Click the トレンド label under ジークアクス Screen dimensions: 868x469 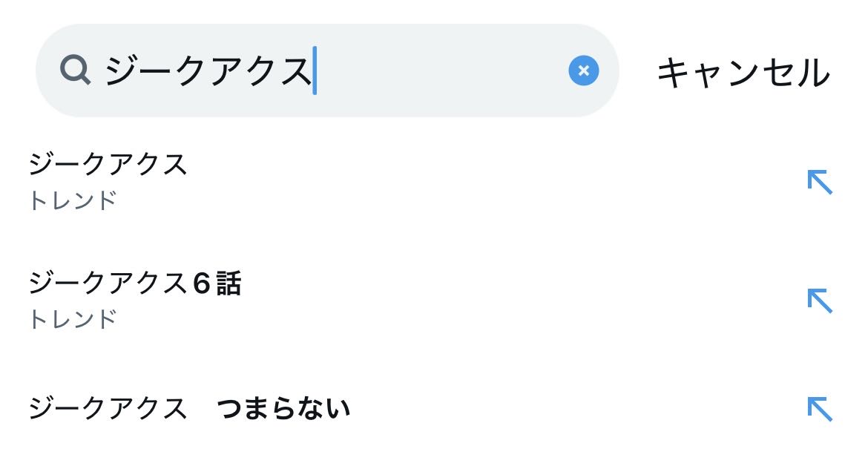pyautogui.click(x=73, y=200)
